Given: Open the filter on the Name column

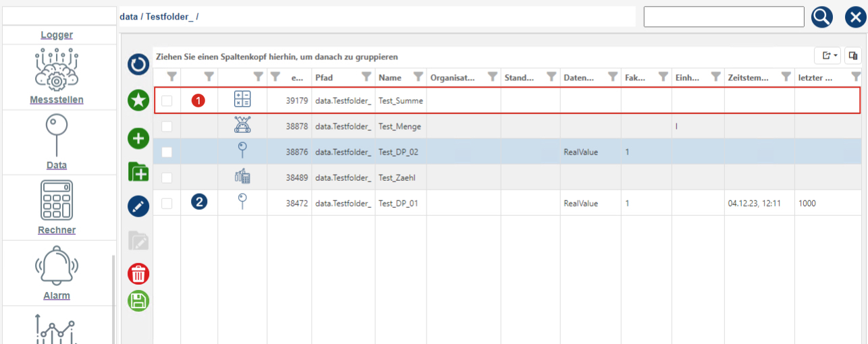Looking at the screenshot, I should [418, 77].
